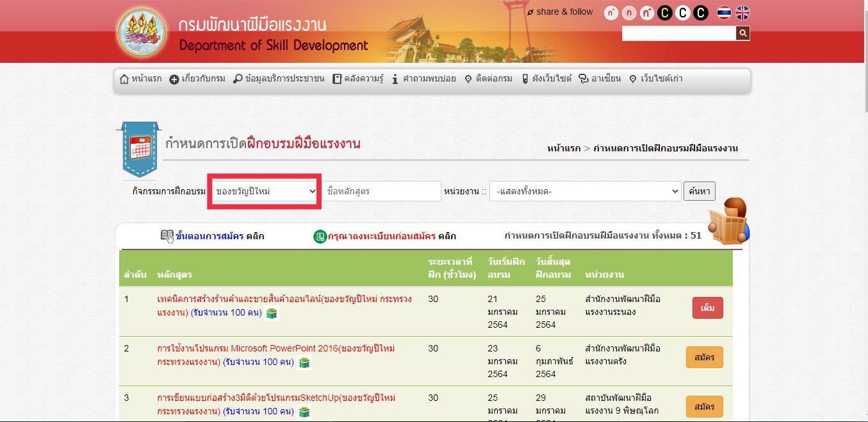
Task: Click the course name input field
Action: [381, 191]
